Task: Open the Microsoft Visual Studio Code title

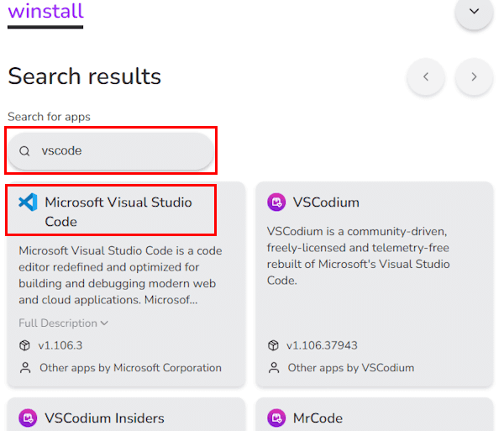Action: pyautogui.click(x=118, y=212)
